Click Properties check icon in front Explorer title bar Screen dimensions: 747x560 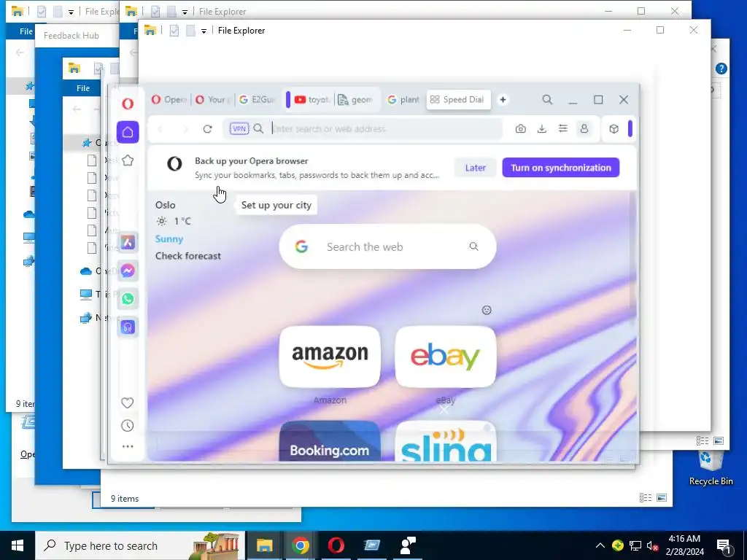tap(174, 31)
